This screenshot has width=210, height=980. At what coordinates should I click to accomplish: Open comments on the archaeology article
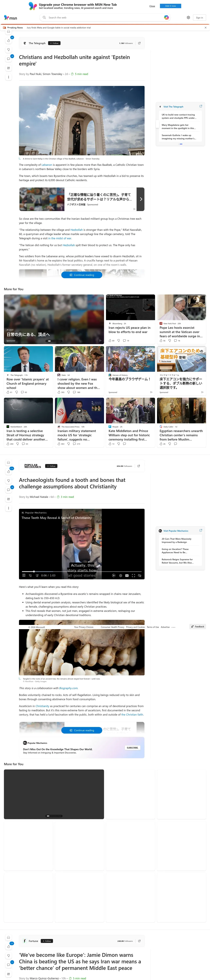click(x=8, y=490)
